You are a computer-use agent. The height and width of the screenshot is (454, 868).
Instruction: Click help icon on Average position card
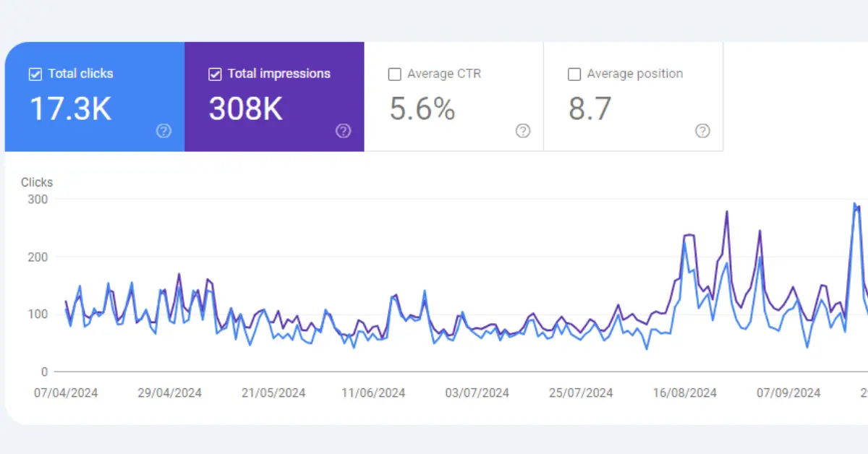pos(702,131)
